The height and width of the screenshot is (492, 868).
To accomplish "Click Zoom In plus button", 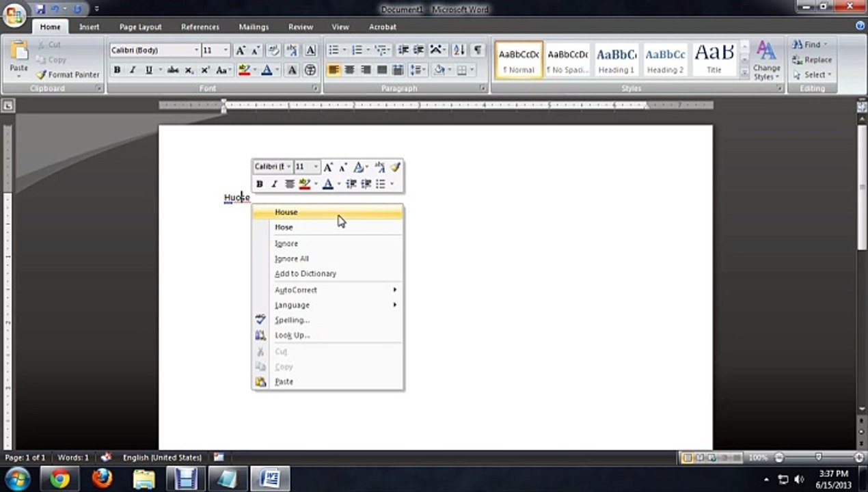I will pos(859,458).
